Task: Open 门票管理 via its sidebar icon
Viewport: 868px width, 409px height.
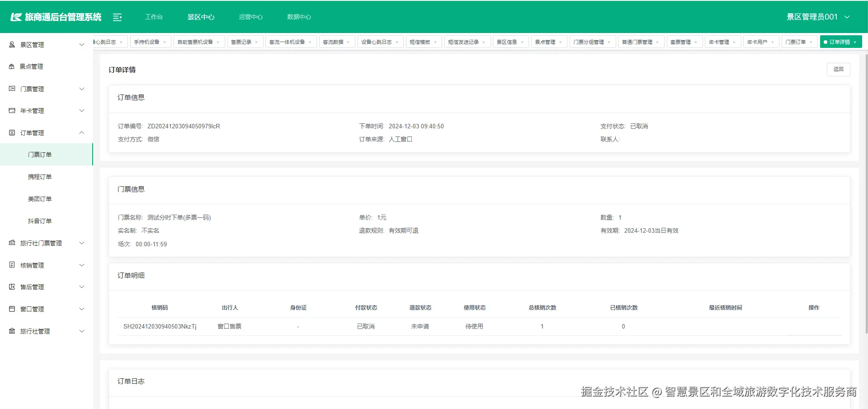Action: [x=11, y=89]
